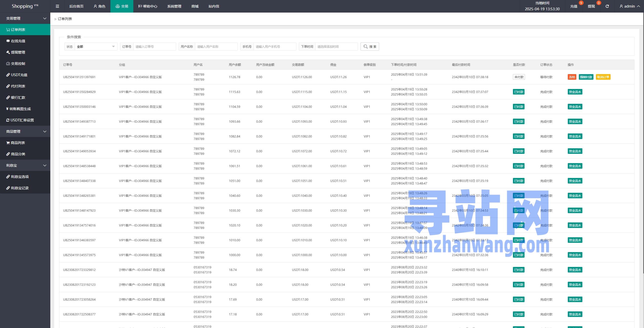Click balance value 1051.00
The width and height of the screenshot is (644, 328).
click(234, 181)
